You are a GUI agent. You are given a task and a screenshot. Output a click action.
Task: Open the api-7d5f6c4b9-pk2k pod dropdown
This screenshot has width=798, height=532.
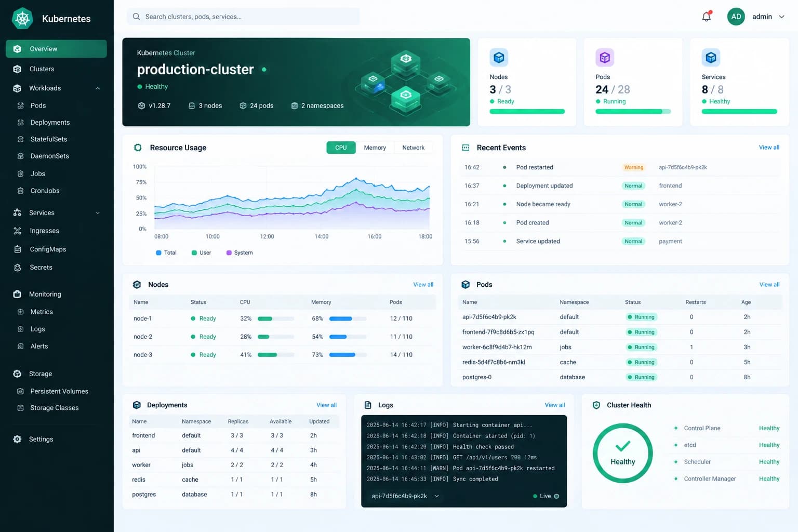coord(405,496)
